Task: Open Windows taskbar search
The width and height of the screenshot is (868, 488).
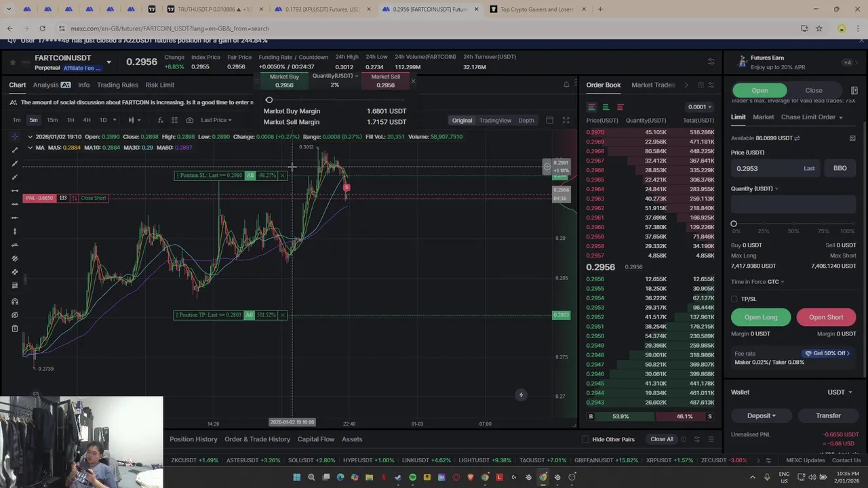Action: click(x=311, y=477)
